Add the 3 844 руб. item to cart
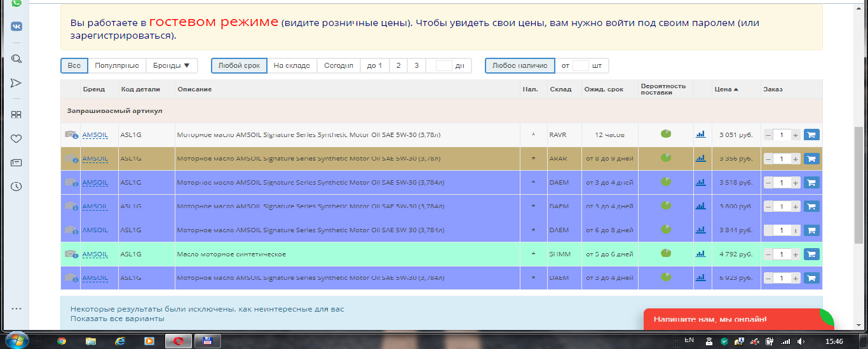This screenshot has height=349, width=868. (x=811, y=230)
